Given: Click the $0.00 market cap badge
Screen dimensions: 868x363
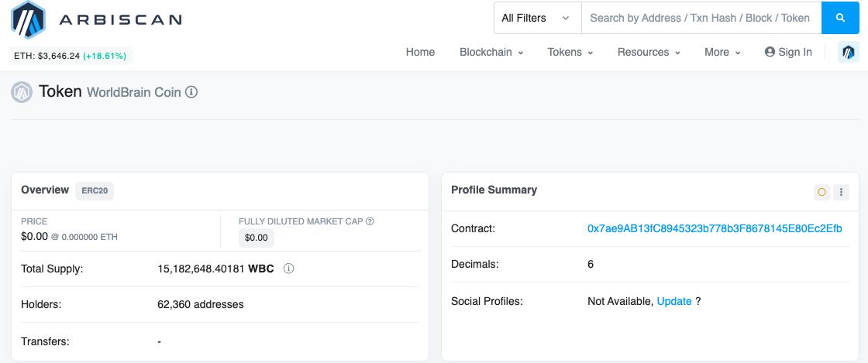Looking at the screenshot, I should (256, 238).
